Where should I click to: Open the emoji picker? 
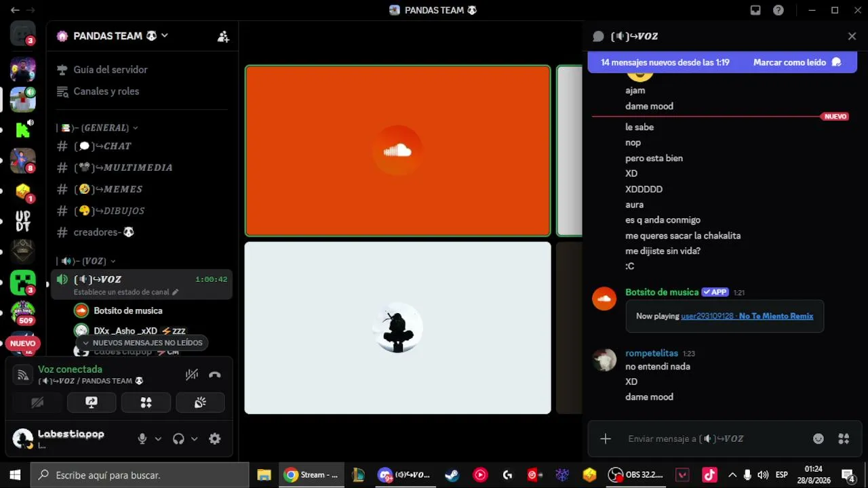coord(818,439)
